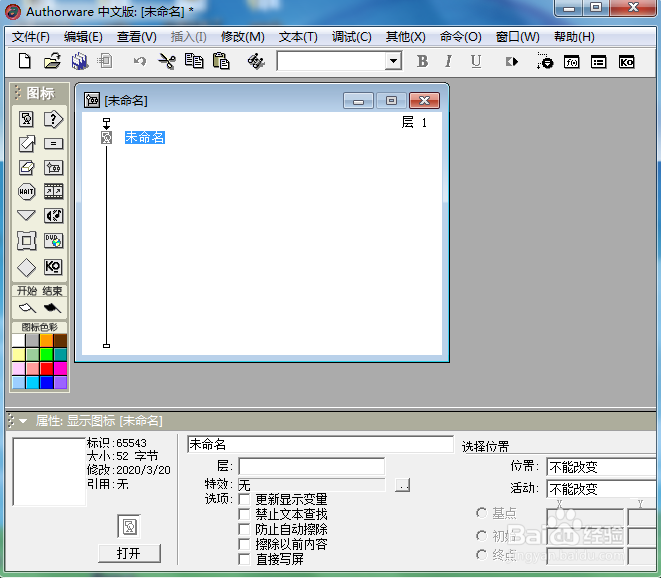
Task: Open the 调试(C) menu
Action: point(352,37)
